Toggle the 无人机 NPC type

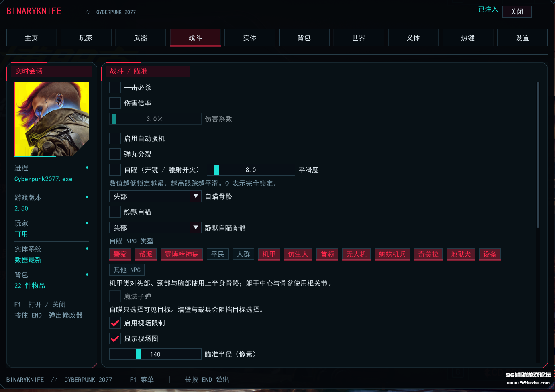pos(356,254)
